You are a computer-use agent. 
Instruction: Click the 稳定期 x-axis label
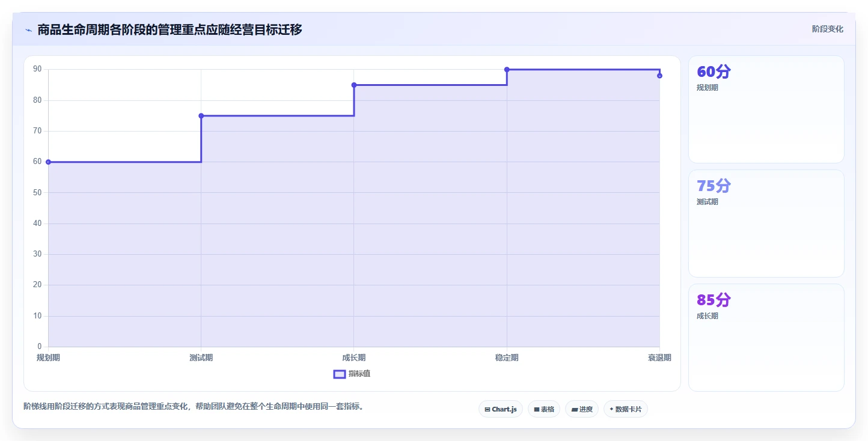click(x=507, y=358)
